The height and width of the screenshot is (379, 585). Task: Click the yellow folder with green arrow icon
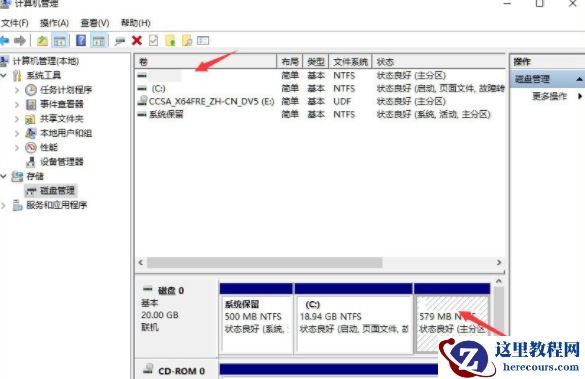[x=171, y=40]
